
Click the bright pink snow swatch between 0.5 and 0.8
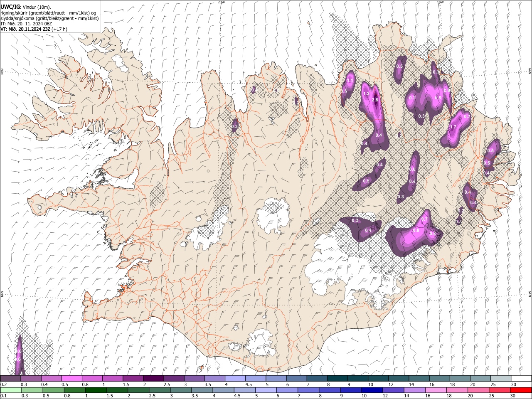point(72,378)
